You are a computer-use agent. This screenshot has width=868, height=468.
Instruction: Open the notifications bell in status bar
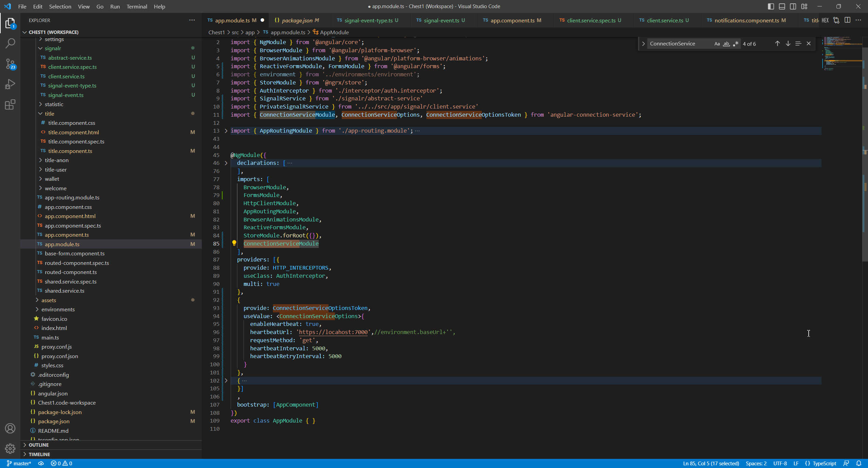(859, 463)
